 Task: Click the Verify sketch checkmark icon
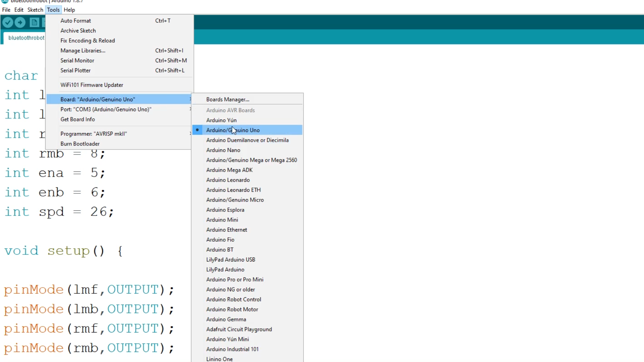tap(8, 22)
